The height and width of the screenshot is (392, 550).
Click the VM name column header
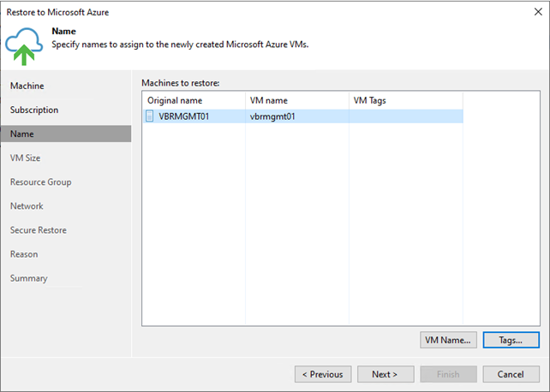pyautogui.click(x=297, y=100)
